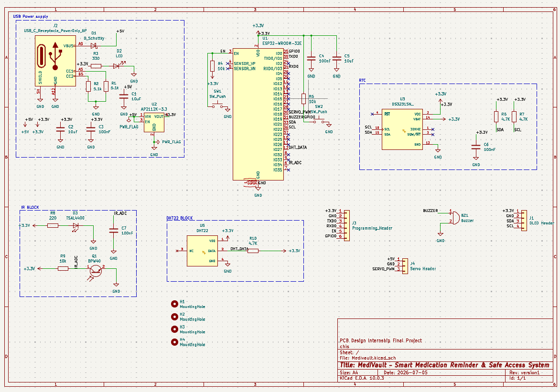Click the "Date: 2026-07-05" field

(x=405, y=372)
